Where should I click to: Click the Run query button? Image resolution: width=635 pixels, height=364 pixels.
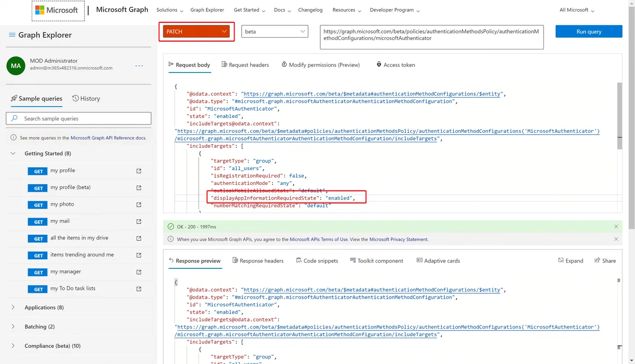[589, 31]
